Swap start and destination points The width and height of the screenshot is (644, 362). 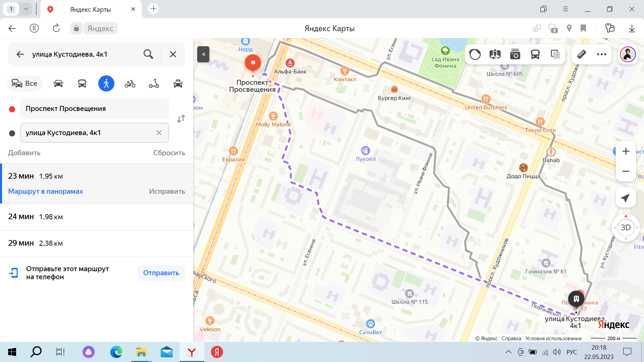click(x=181, y=119)
